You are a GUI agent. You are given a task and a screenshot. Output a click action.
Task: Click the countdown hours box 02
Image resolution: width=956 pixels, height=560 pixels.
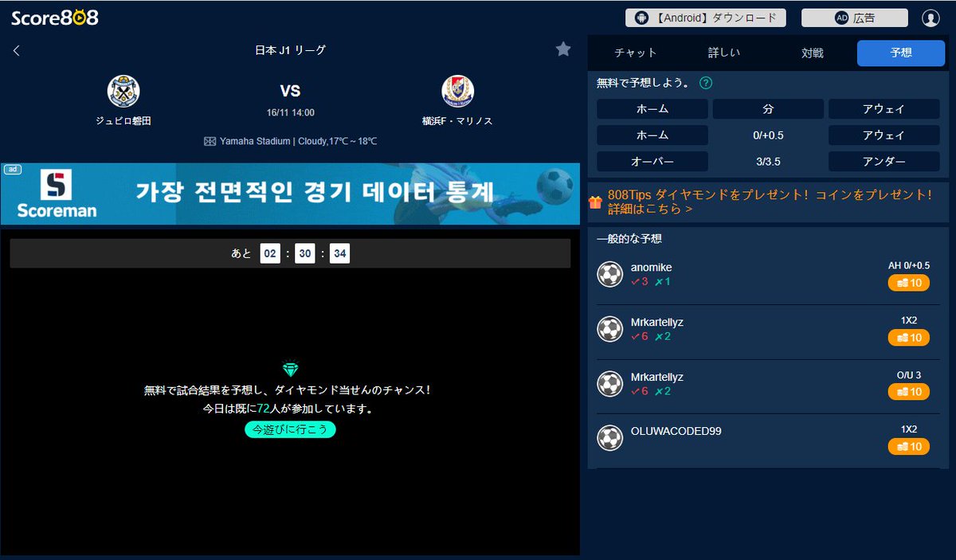tap(270, 253)
